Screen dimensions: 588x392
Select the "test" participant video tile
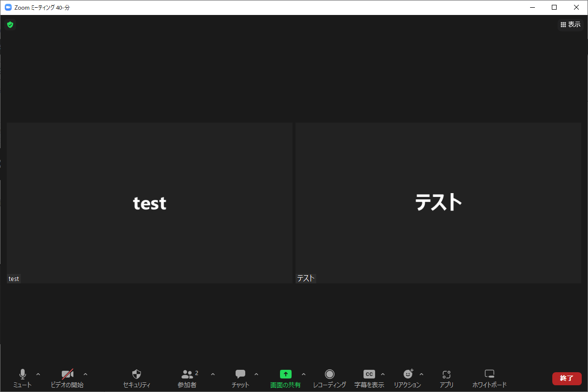click(x=150, y=203)
